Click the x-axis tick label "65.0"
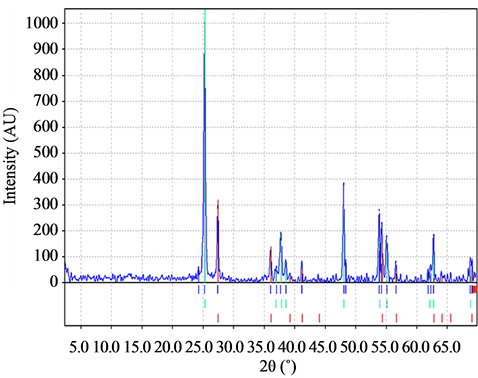This screenshot has width=478, height=378. [446, 347]
